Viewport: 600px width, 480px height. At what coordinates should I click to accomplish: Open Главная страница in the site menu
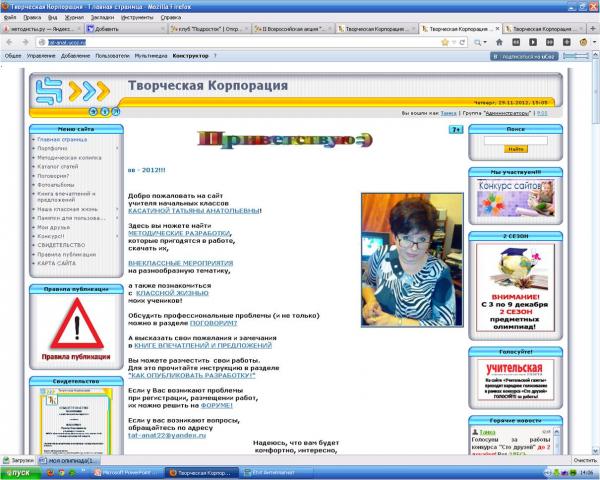(x=62, y=140)
